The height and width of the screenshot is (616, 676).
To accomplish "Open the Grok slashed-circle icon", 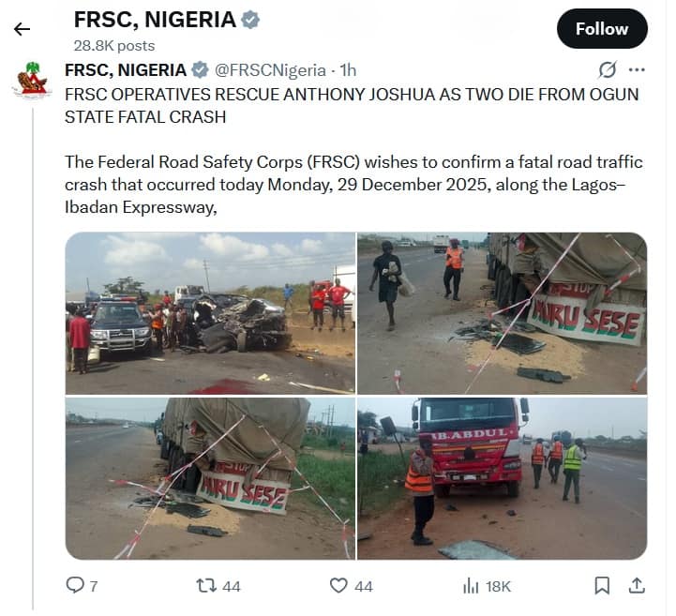I will coord(608,70).
